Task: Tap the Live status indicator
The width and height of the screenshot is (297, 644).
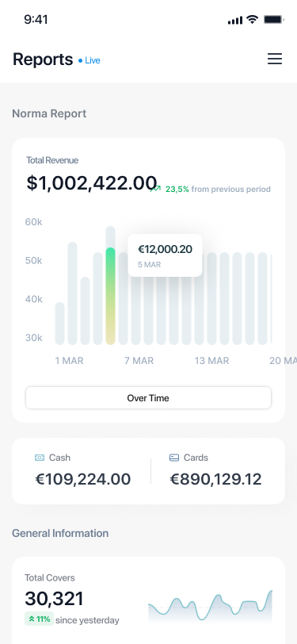Action: pyautogui.click(x=89, y=60)
